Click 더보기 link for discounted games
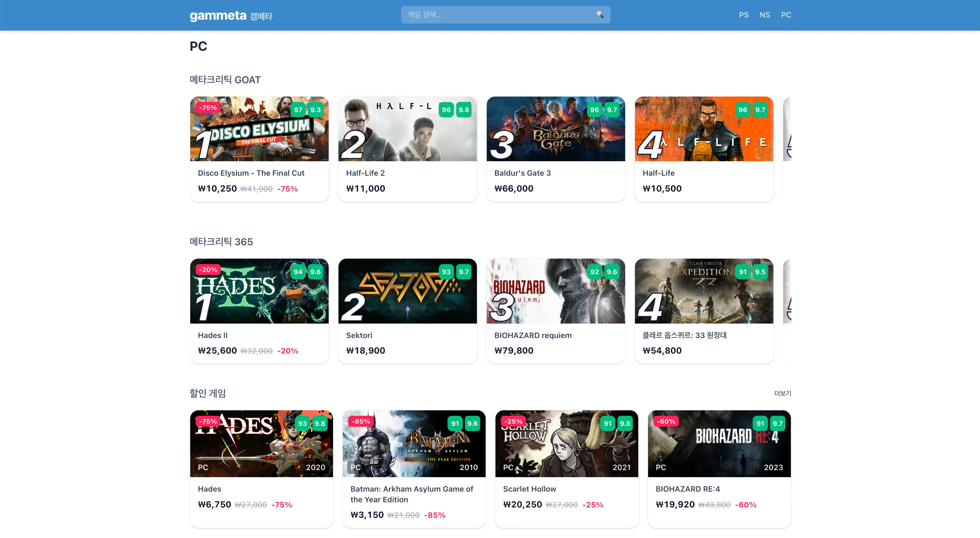 tap(782, 393)
